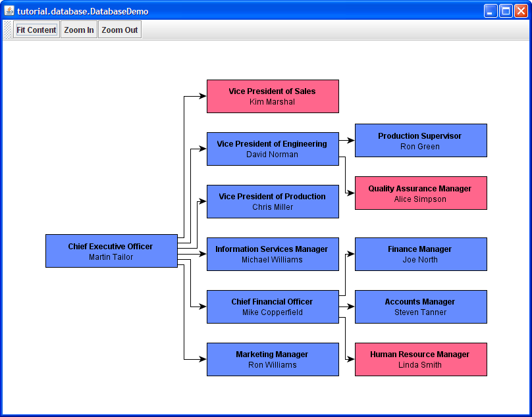This screenshot has height=417, width=532.
Task: Select the Production Supervisor node
Action: 421,141
